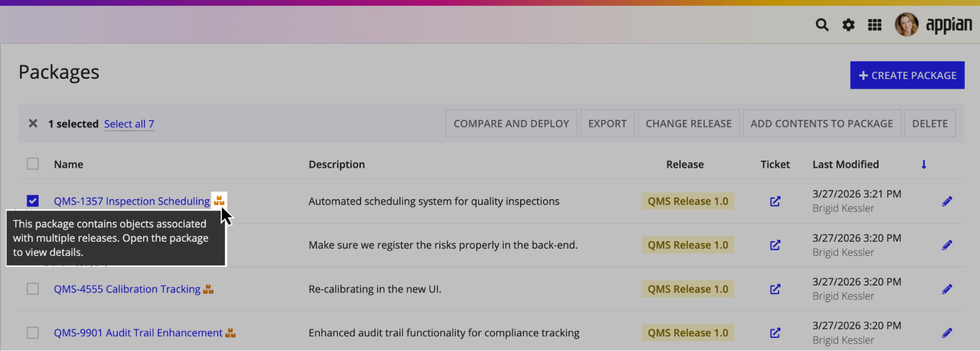
Task: Open ticket link for Audit Trail Enhancement row
Action: (x=775, y=333)
